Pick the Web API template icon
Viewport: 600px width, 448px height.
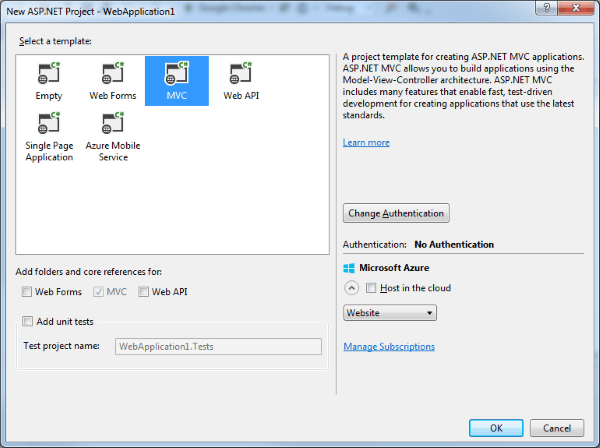click(241, 73)
